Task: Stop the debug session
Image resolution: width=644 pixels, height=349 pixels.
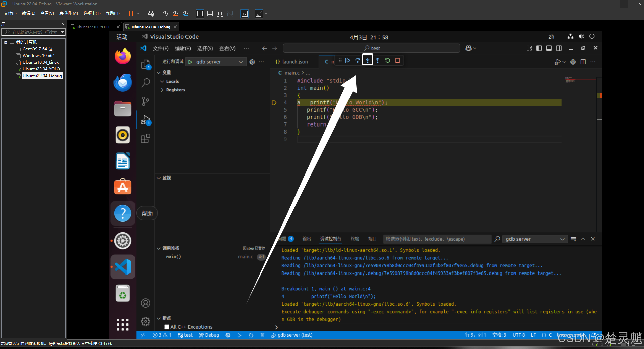Action: pyautogui.click(x=398, y=61)
